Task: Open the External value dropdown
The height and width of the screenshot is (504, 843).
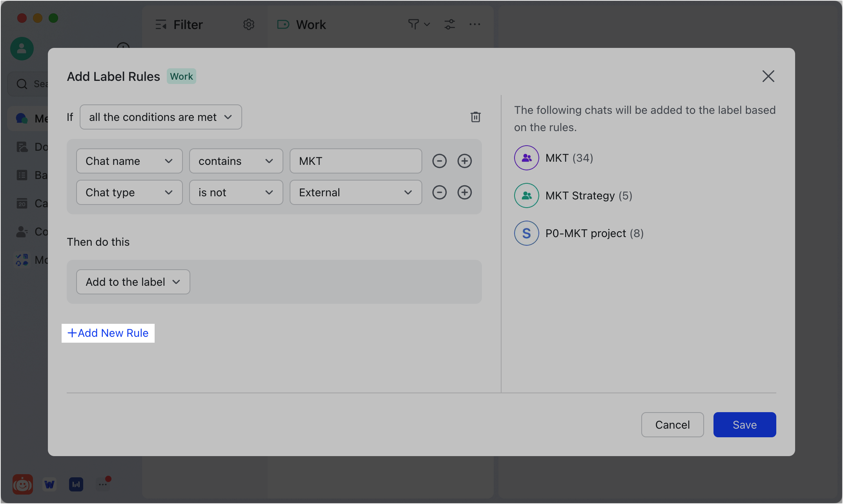Action: point(356,192)
